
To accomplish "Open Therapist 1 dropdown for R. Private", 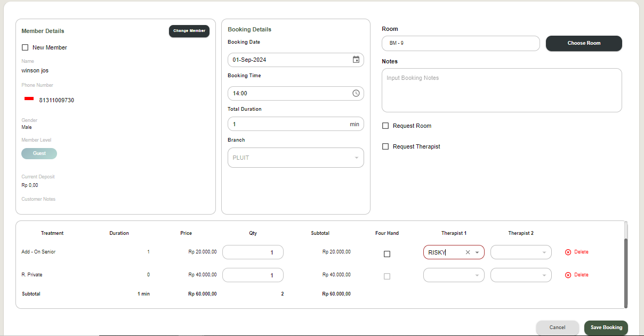I will 477,275.
